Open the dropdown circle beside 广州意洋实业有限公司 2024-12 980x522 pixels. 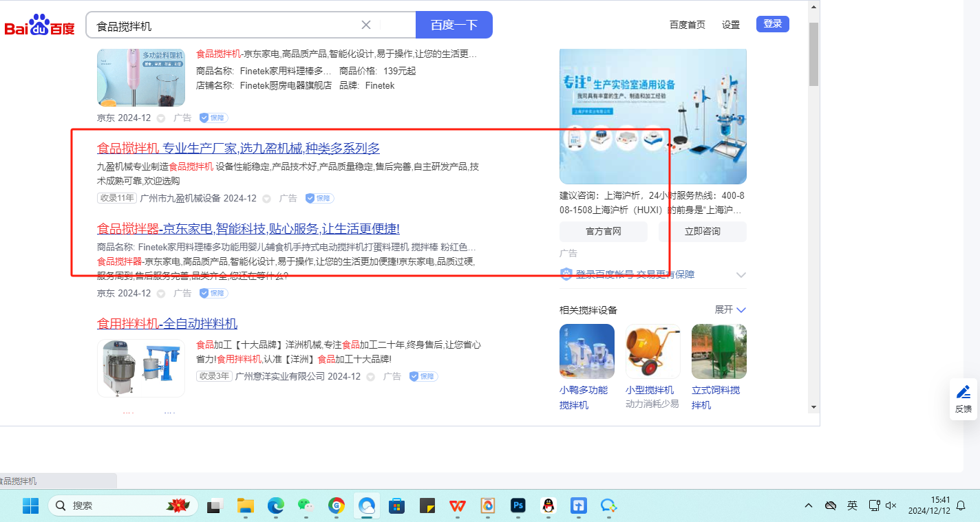click(370, 377)
